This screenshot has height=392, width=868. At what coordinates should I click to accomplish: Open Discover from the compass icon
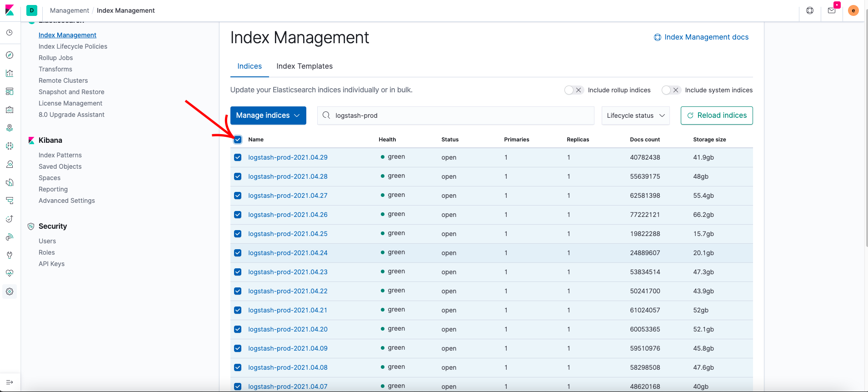click(x=10, y=55)
